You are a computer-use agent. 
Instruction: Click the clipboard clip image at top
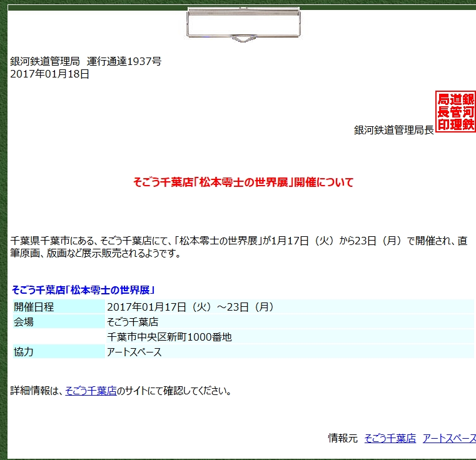(243, 24)
